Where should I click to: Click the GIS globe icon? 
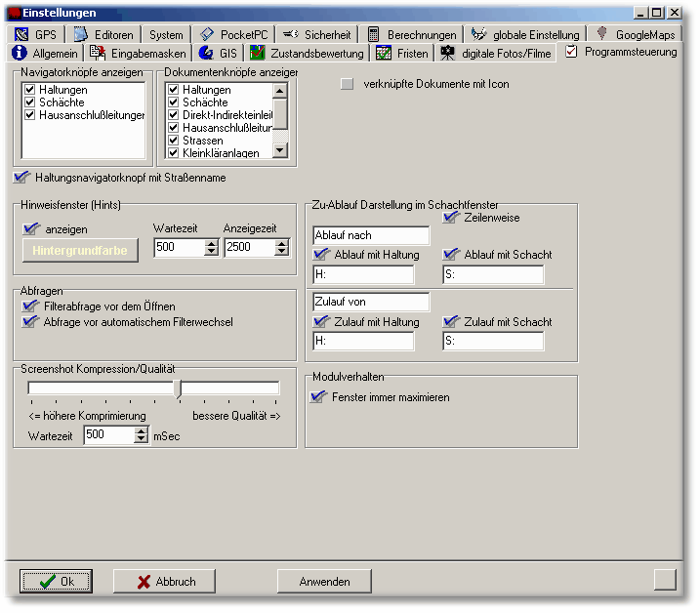(206, 53)
